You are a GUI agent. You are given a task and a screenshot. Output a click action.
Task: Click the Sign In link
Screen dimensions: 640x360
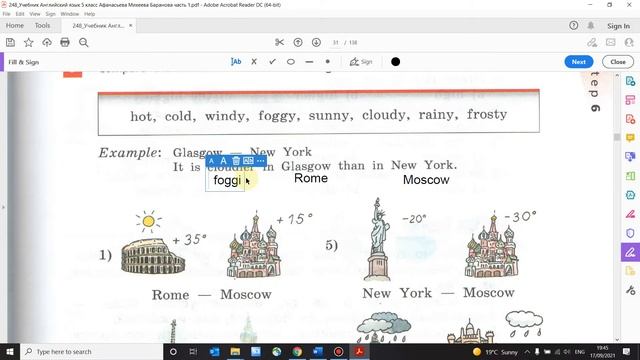point(618,26)
